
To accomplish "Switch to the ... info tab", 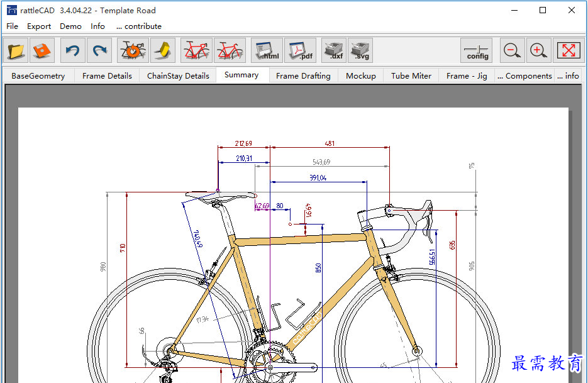I will coord(568,75).
